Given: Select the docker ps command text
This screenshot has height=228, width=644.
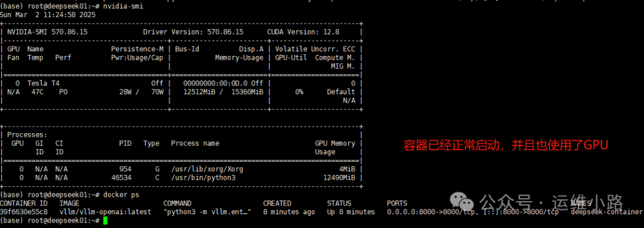Looking at the screenshot, I should pos(121,195).
